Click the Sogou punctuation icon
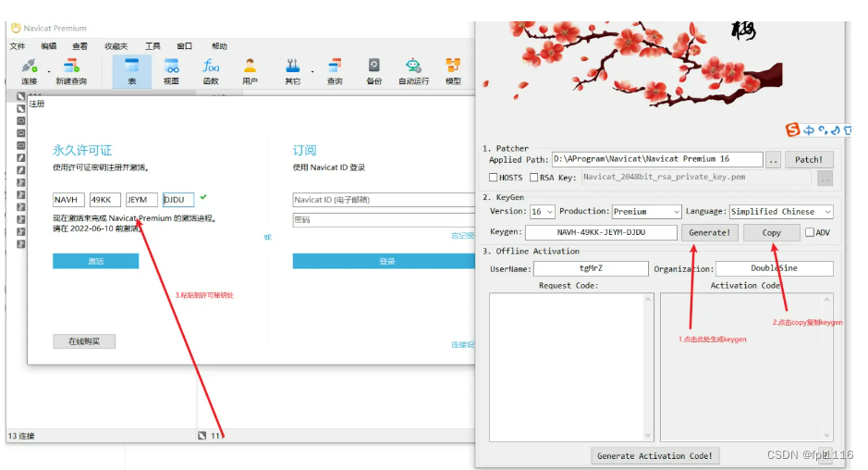868x470 pixels. pos(823,130)
